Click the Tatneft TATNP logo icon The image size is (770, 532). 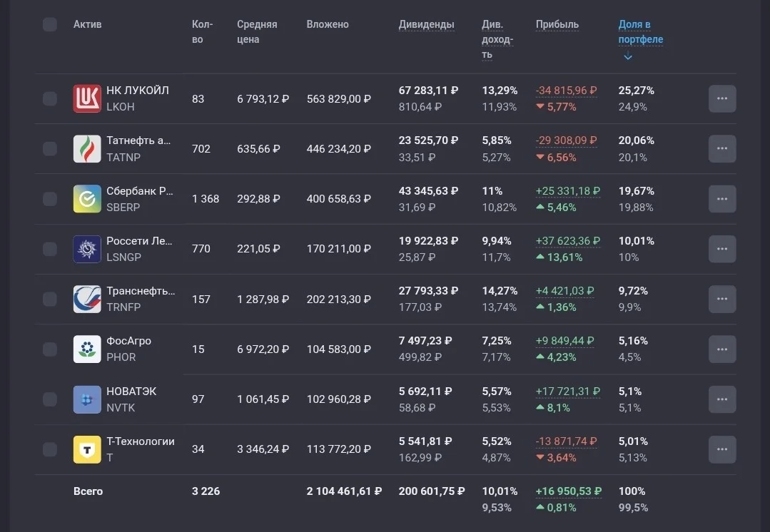coord(87,149)
